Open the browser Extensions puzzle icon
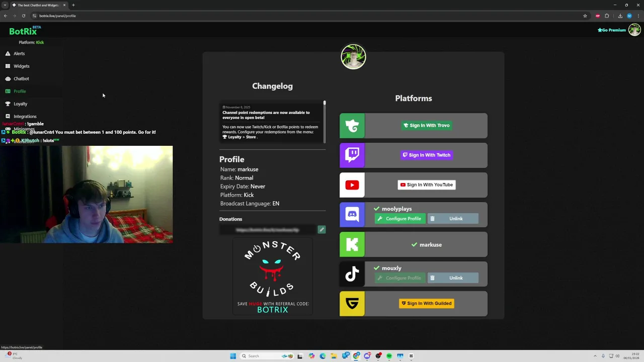The image size is (644, 362). click(x=607, y=16)
